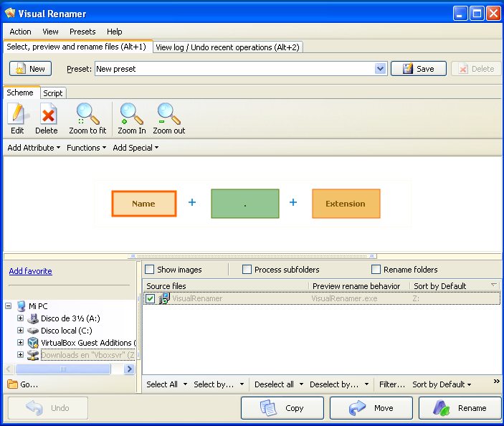Expand the Disco local (C:) node
Screen dimensions: 504x426
pos(20,330)
